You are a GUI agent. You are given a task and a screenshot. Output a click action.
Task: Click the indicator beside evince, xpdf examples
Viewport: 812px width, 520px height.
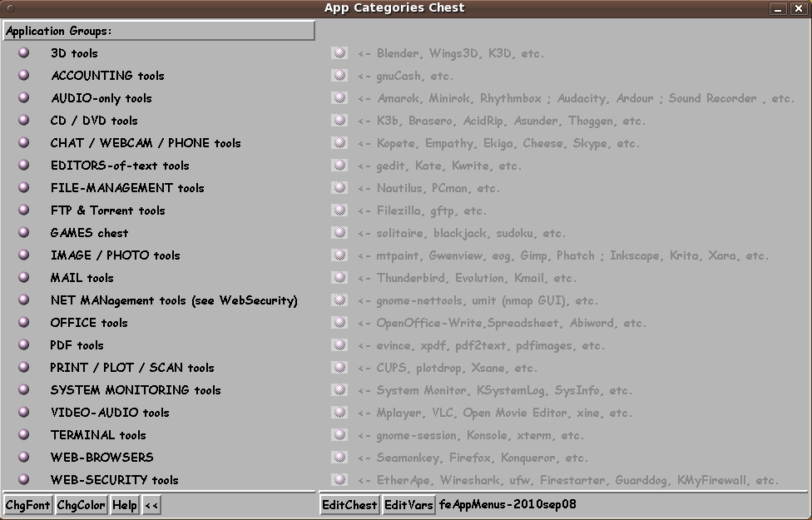pyautogui.click(x=339, y=344)
